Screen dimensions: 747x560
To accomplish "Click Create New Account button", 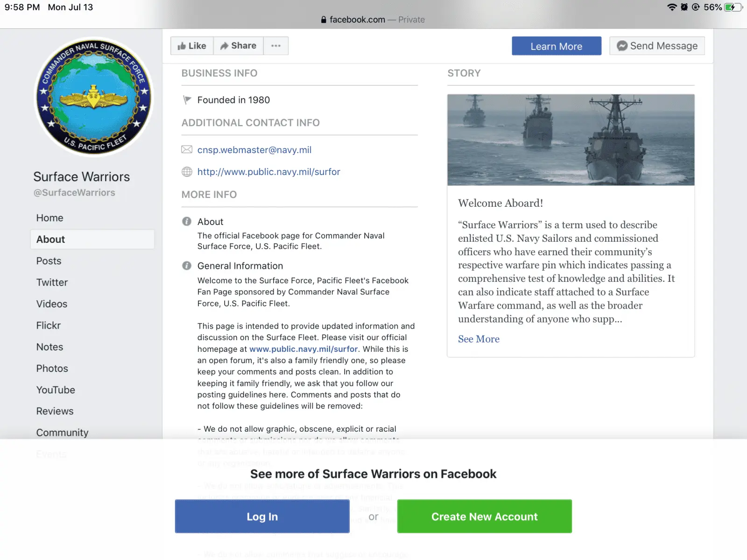I will 485,517.
